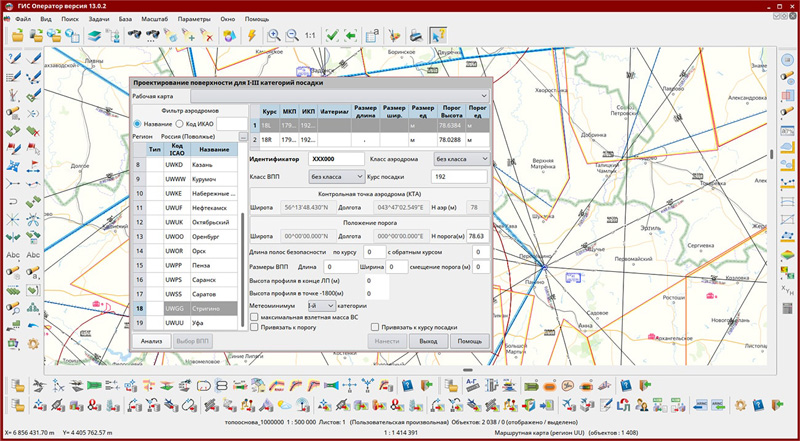Open the 'Параметры' menu

(x=194, y=19)
